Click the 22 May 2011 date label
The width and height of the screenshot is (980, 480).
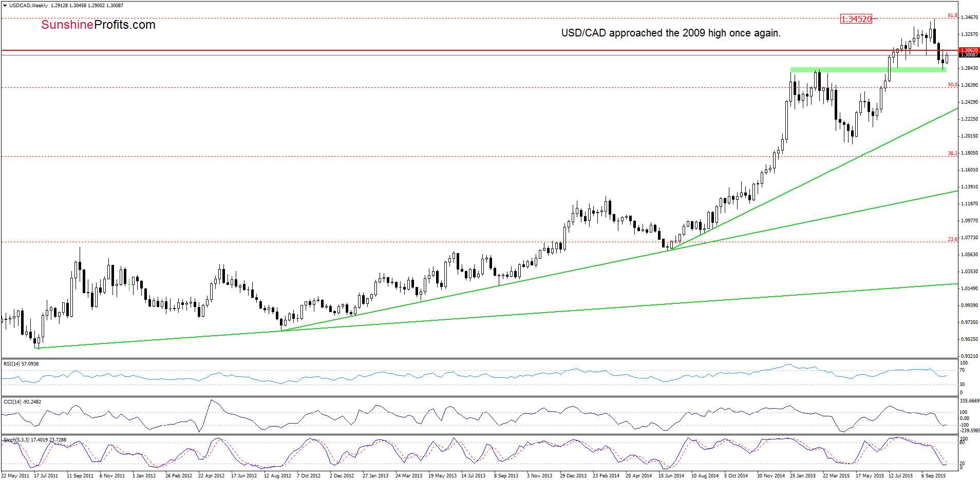(15, 476)
